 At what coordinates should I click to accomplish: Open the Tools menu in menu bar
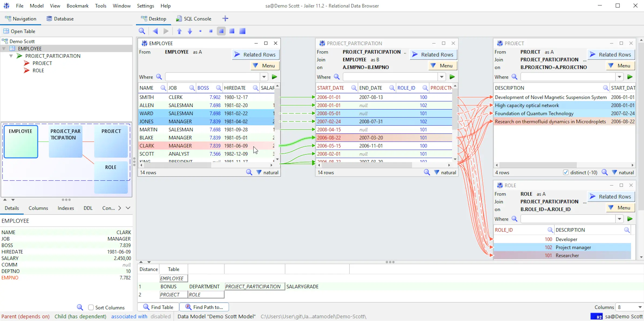click(x=100, y=5)
